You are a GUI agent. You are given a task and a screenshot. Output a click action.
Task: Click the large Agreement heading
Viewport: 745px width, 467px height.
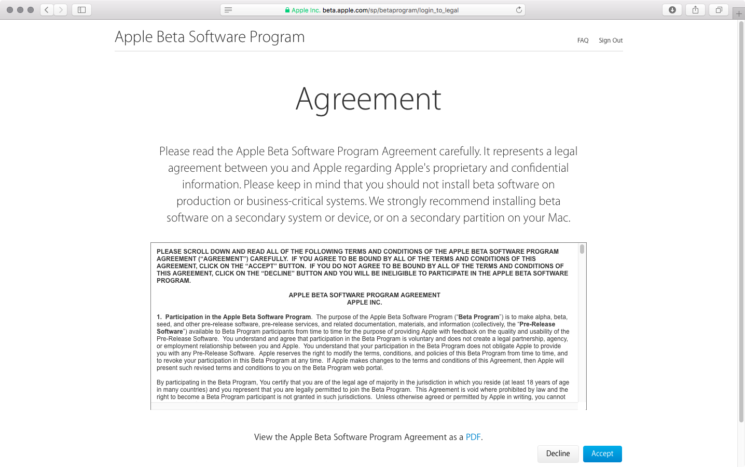click(x=368, y=100)
